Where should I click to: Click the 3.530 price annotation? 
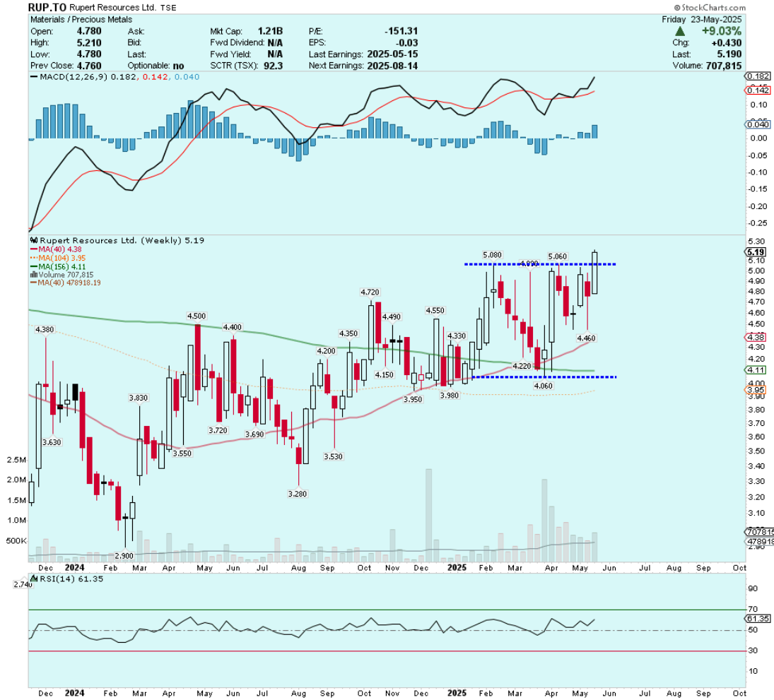click(x=333, y=457)
